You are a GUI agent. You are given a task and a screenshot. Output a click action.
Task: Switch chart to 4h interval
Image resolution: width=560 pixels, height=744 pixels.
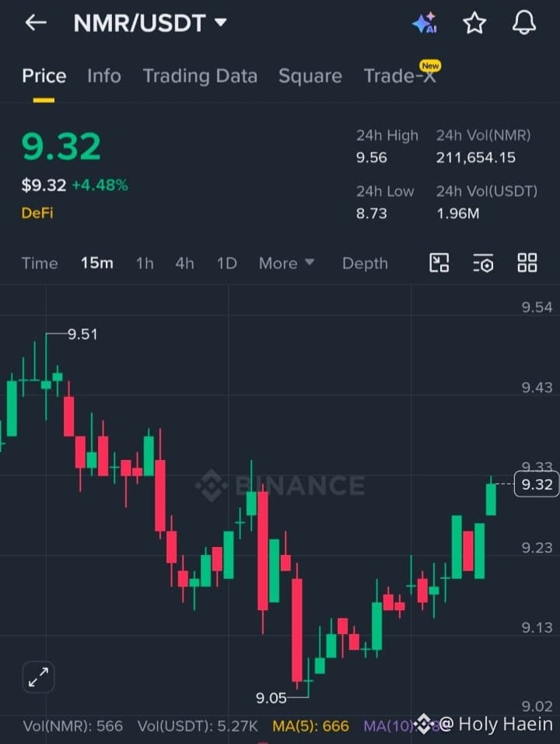pos(184,263)
